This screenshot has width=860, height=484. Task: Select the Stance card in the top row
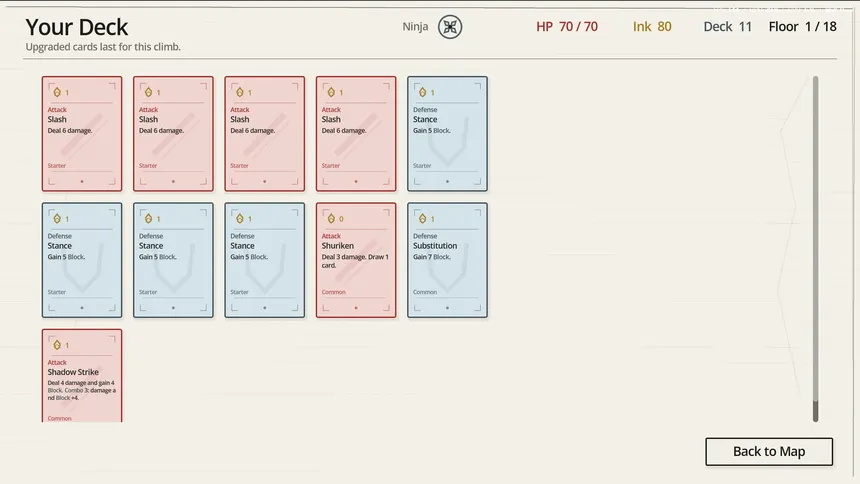pyautogui.click(x=447, y=134)
